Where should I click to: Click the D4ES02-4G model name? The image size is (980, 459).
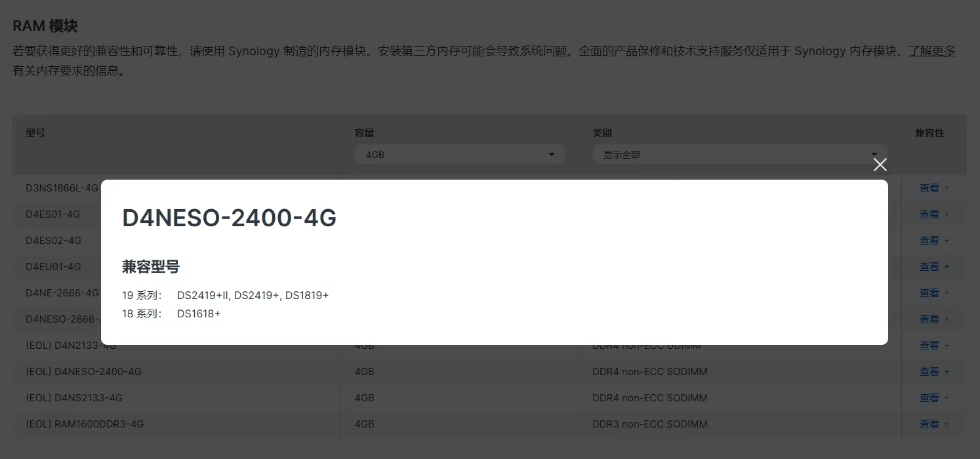click(x=53, y=241)
